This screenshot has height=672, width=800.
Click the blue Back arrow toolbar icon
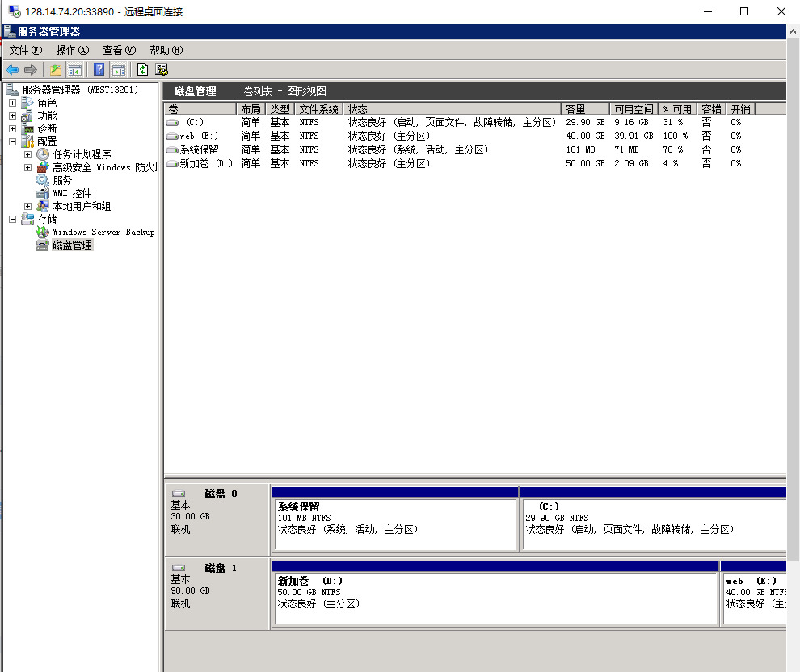(12, 70)
